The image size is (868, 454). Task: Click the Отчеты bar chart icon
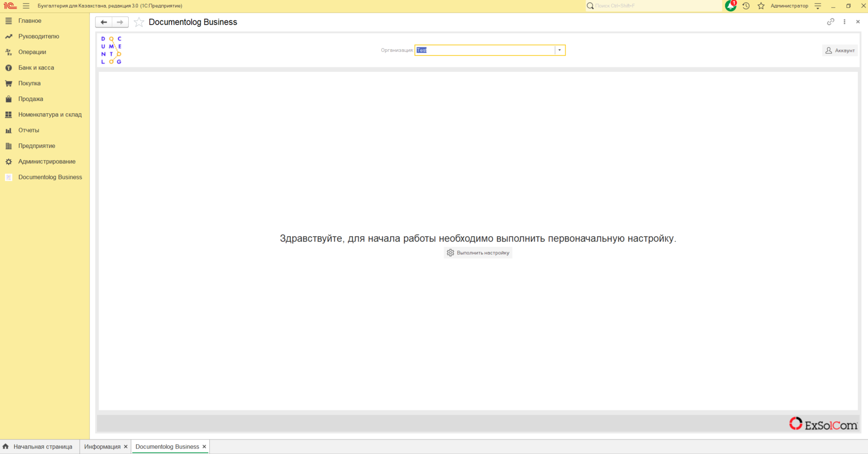coord(9,130)
